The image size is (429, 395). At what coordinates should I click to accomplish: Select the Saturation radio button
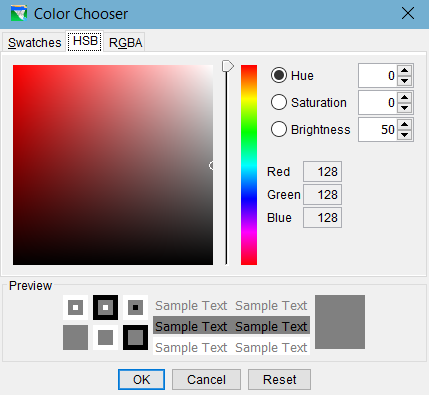tap(279, 102)
